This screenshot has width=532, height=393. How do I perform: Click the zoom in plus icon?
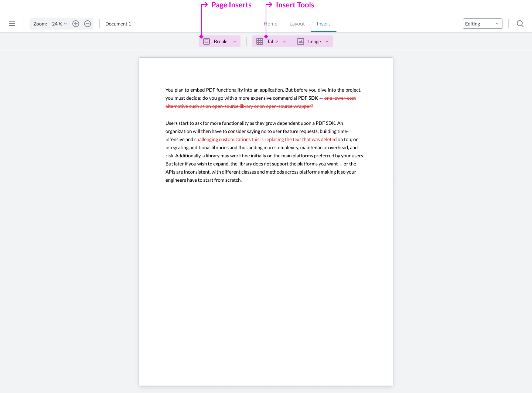76,24
